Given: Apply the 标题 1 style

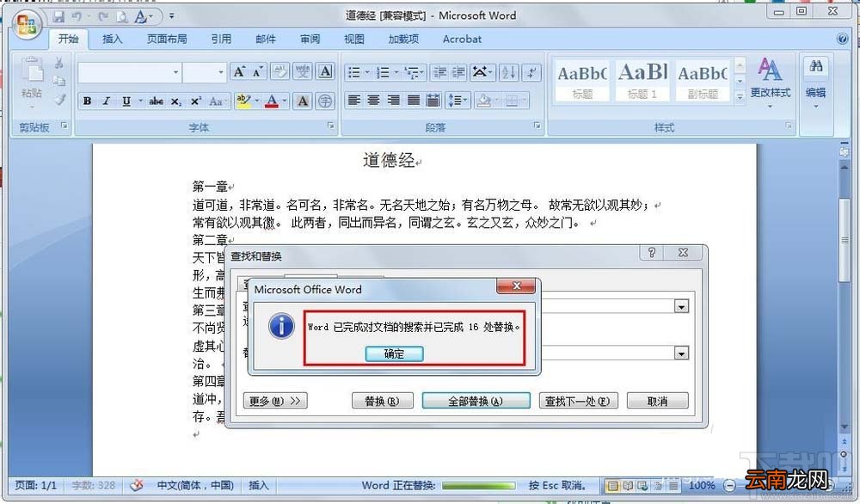Looking at the screenshot, I should coord(642,81).
